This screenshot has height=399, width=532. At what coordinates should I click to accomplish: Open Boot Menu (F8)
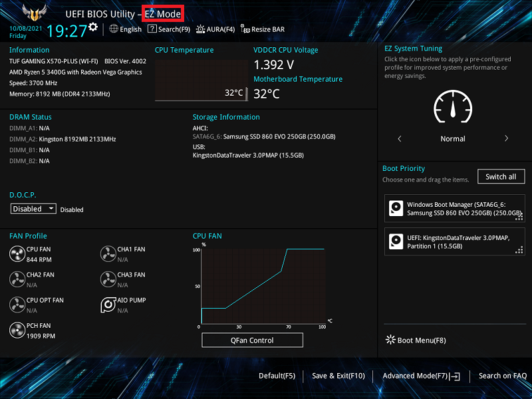click(x=416, y=340)
